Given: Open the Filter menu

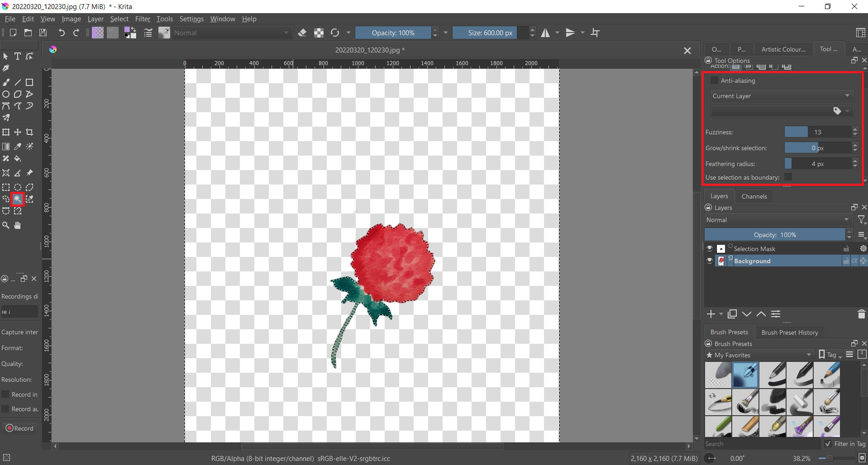Looking at the screenshot, I should click(143, 19).
